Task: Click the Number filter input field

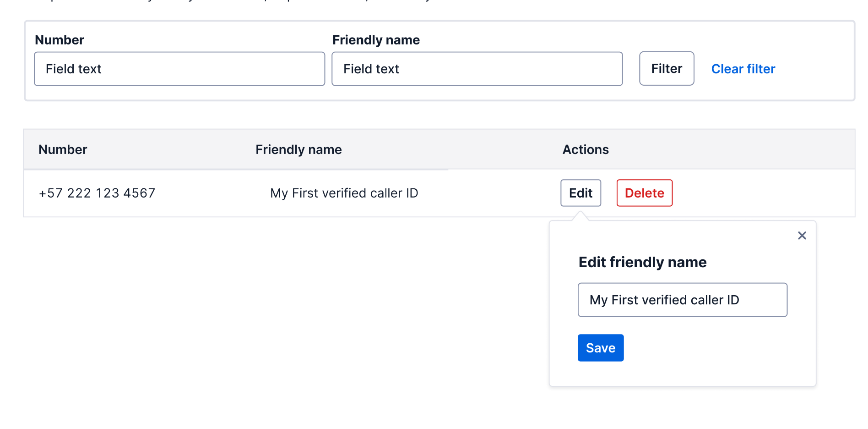Action: pos(179,69)
